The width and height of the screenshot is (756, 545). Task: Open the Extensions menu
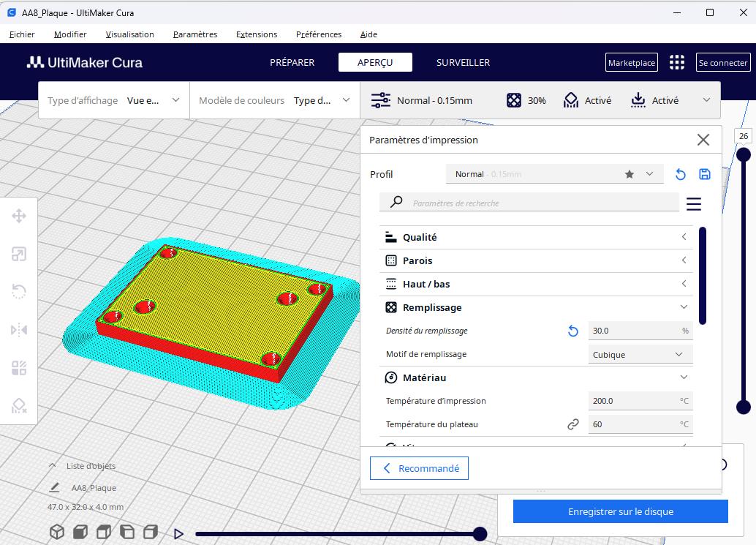coord(256,34)
